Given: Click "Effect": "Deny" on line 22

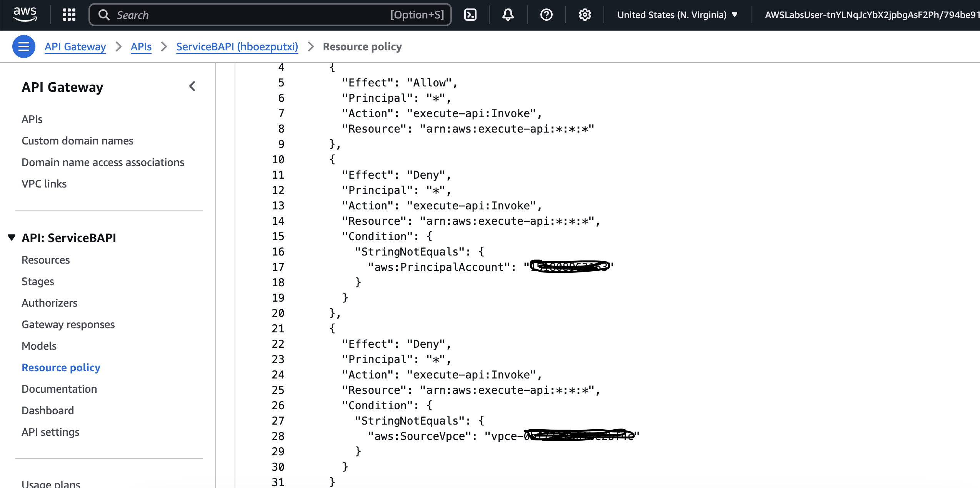Looking at the screenshot, I should (x=397, y=344).
